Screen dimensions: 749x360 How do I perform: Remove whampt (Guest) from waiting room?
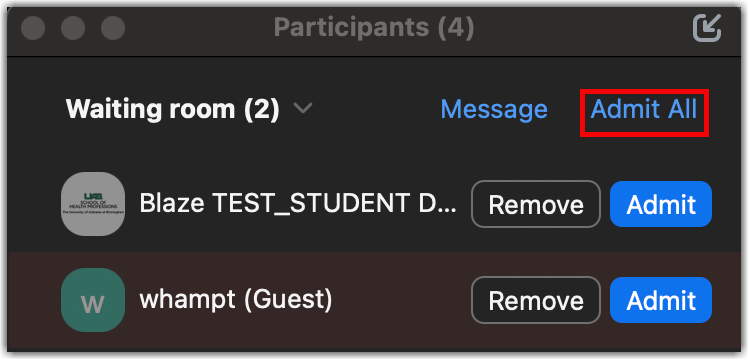(x=535, y=300)
